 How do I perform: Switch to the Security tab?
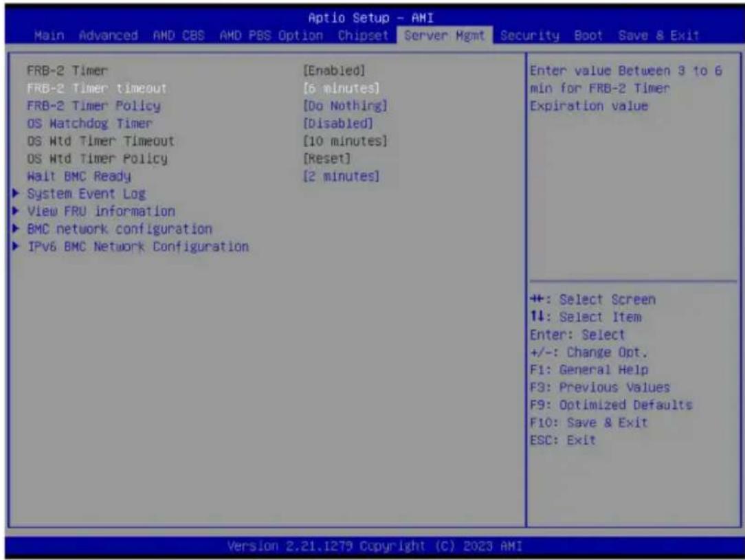530,36
